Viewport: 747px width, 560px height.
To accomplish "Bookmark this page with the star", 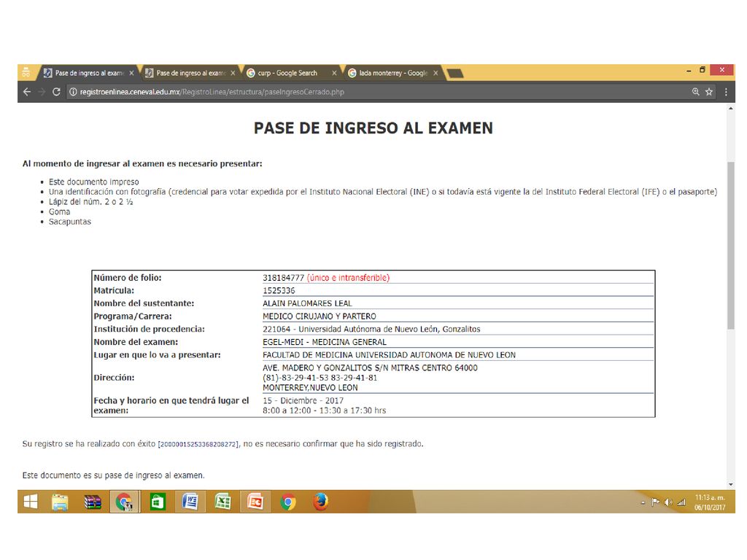I will point(709,92).
